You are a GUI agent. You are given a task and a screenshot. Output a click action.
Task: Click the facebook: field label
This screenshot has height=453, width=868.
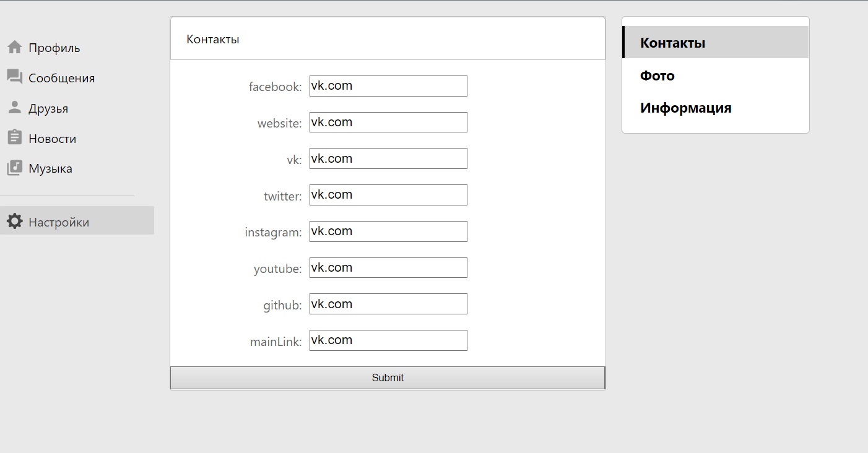coord(276,87)
